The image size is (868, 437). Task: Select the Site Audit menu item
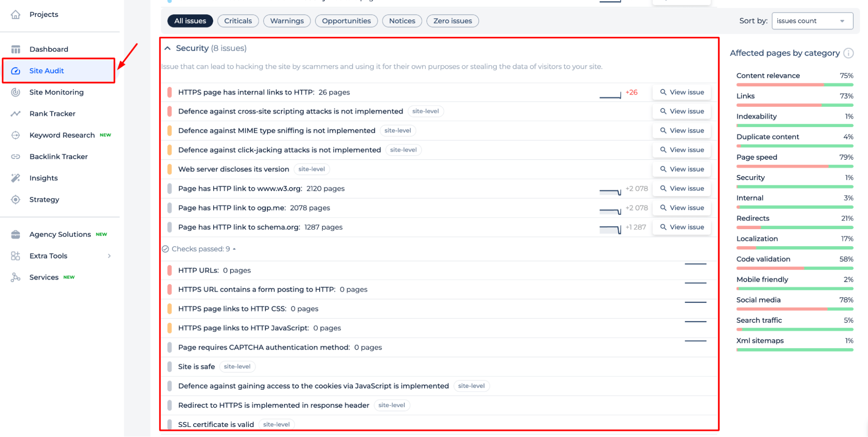coord(59,71)
